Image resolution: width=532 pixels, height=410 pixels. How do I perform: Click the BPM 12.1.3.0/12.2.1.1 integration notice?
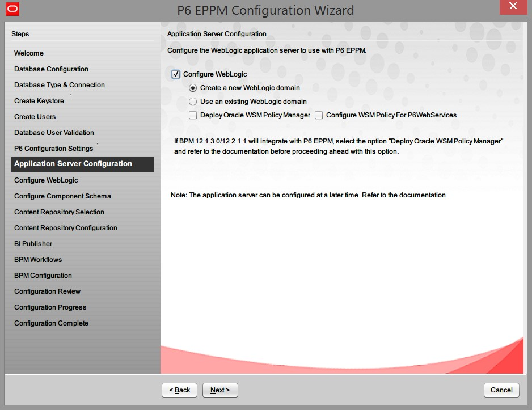339,146
